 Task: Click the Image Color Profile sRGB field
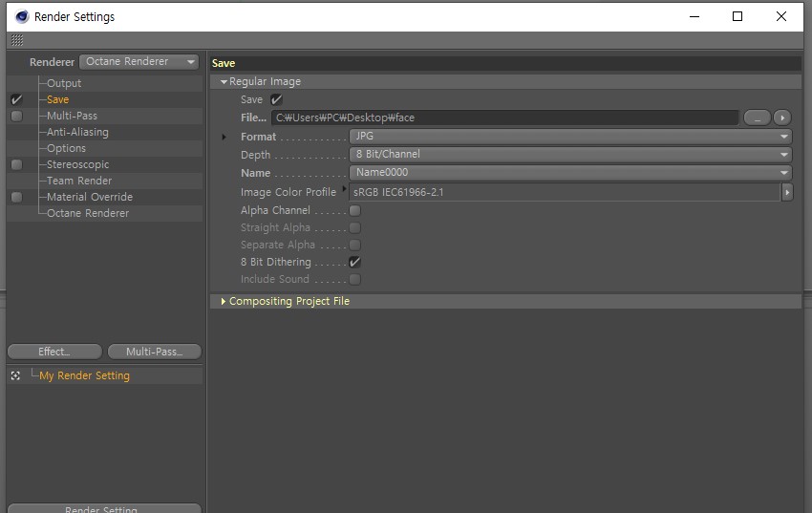(565, 192)
